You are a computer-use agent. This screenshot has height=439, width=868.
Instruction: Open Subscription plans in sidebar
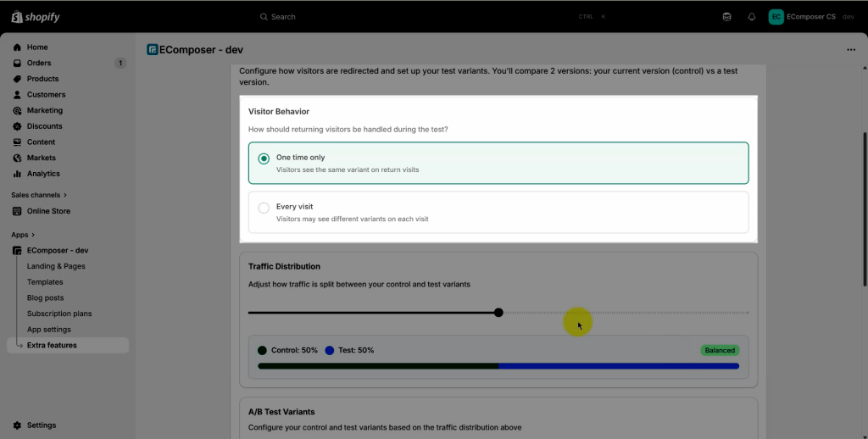[59, 314]
